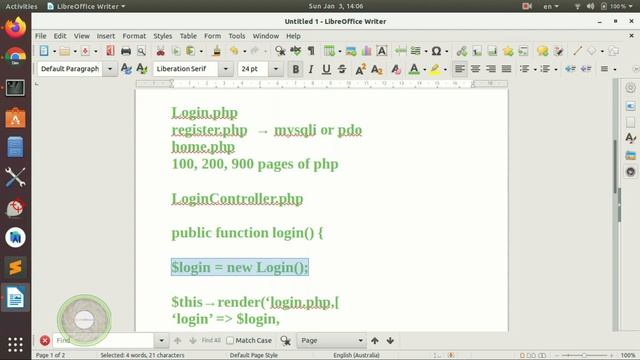Toggle Underline formatting
Viewport: 640px width, 360px height.
click(x=326, y=69)
